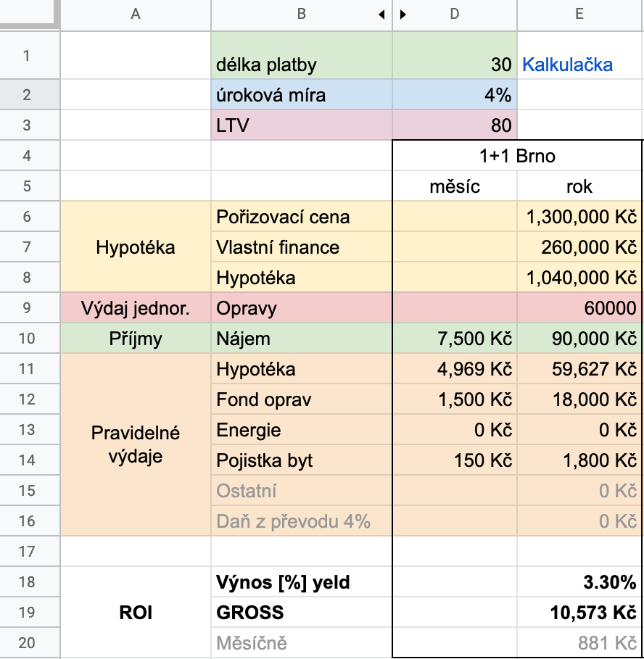Select column A header
The image size is (644, 659).
pos(136,14)
